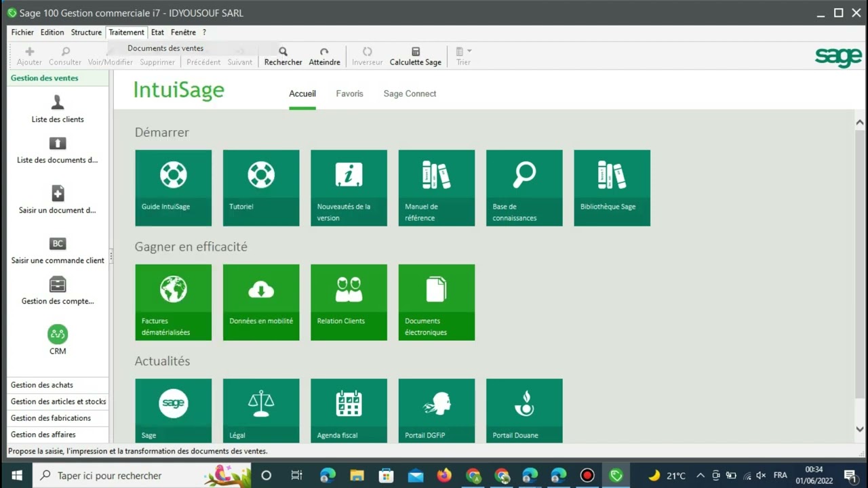The image size is (868, 488).
Task: Open the Relation Clients tile
Action: point(349,302)
